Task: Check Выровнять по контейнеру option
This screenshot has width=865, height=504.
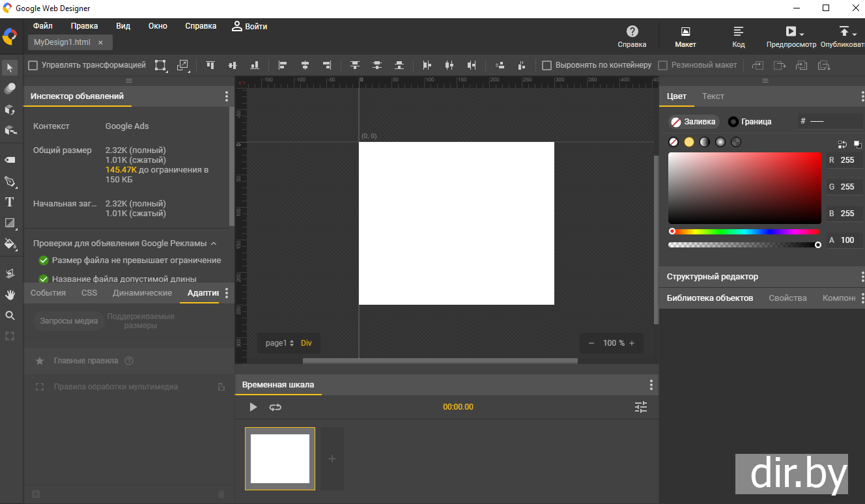Action: tap(547, 65)
